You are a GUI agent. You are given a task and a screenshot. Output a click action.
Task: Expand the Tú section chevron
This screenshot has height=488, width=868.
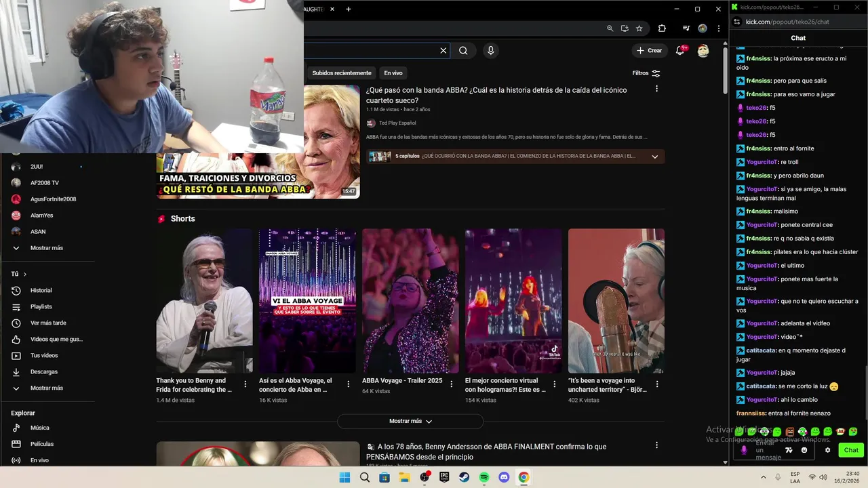25,274
